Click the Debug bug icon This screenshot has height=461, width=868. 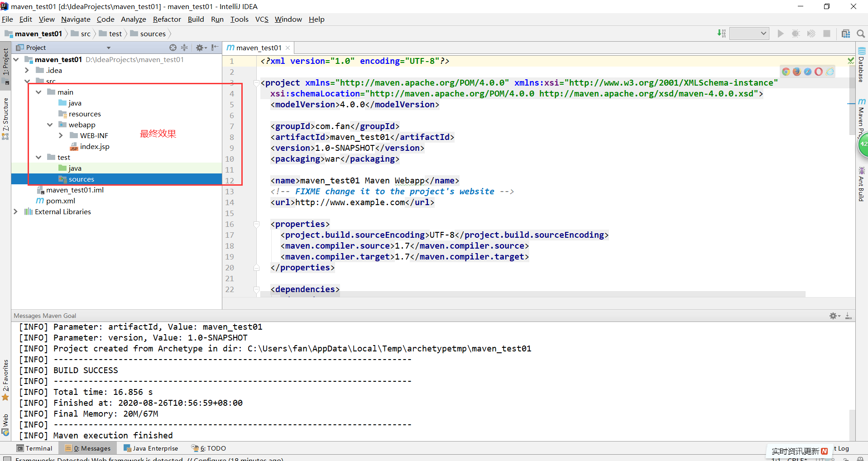[796, 34]
